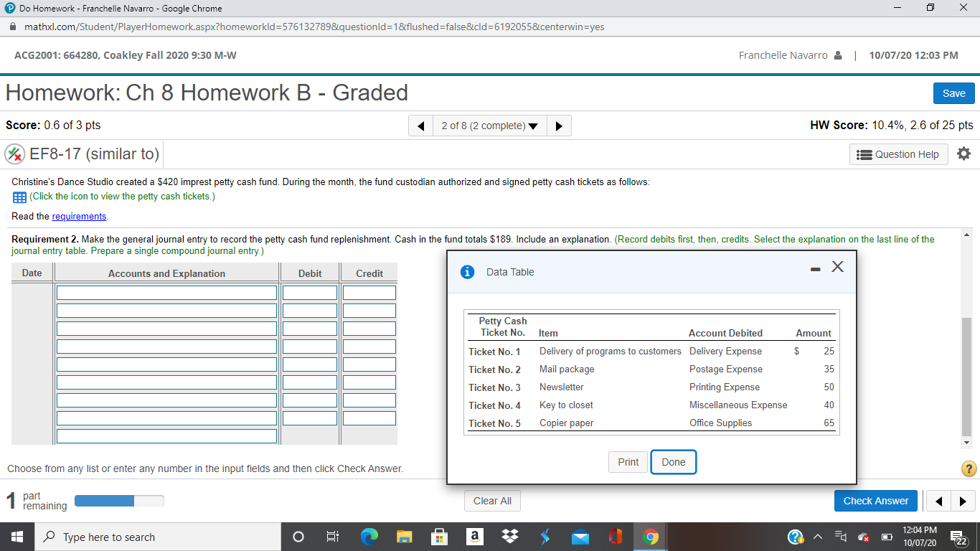The width and height of the screenshot is (980, 551).
Task: Click the info icon on the Data Table dialog
Action: click(468, 271)
